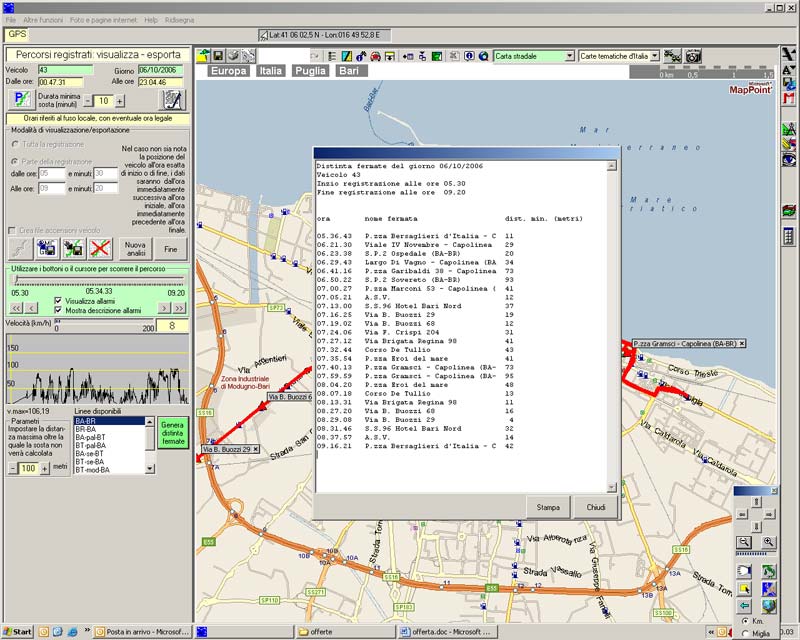Click the parking route 'P' icon button
Image resolution: width=800 pixels, height=640 pixels.
21,100
